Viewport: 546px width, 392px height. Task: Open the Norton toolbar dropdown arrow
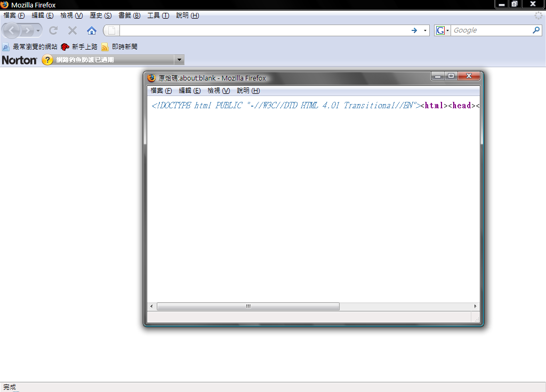179,60
